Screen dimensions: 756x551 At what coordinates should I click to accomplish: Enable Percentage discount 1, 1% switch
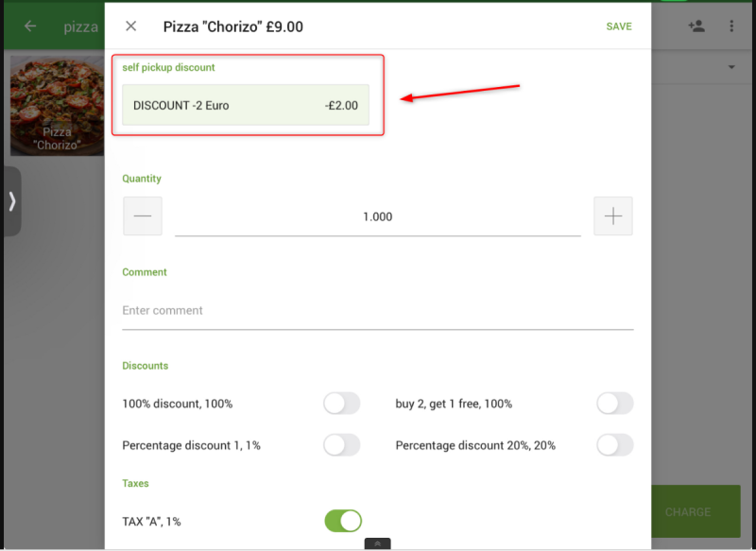[x=341, y=445]
